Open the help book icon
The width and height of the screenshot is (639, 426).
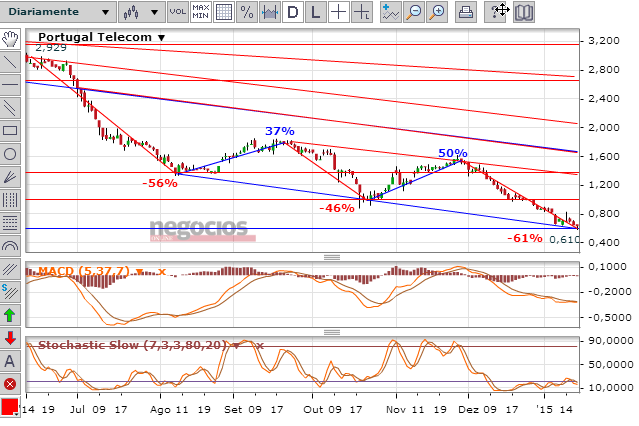[524, 12]
